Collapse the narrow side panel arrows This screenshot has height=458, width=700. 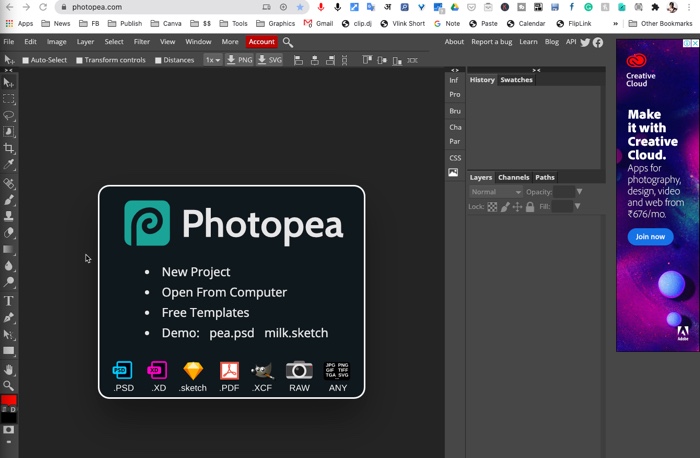[x=454, y=70]
